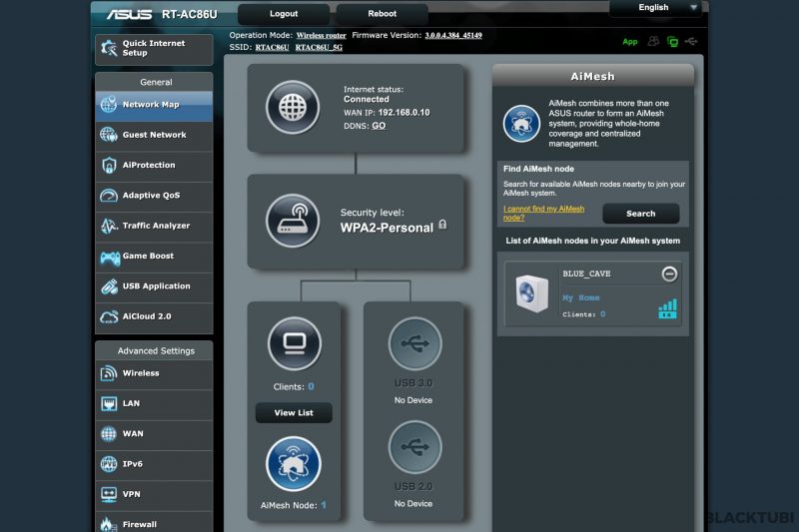Click the DDNS GO link

coord(379,126)
